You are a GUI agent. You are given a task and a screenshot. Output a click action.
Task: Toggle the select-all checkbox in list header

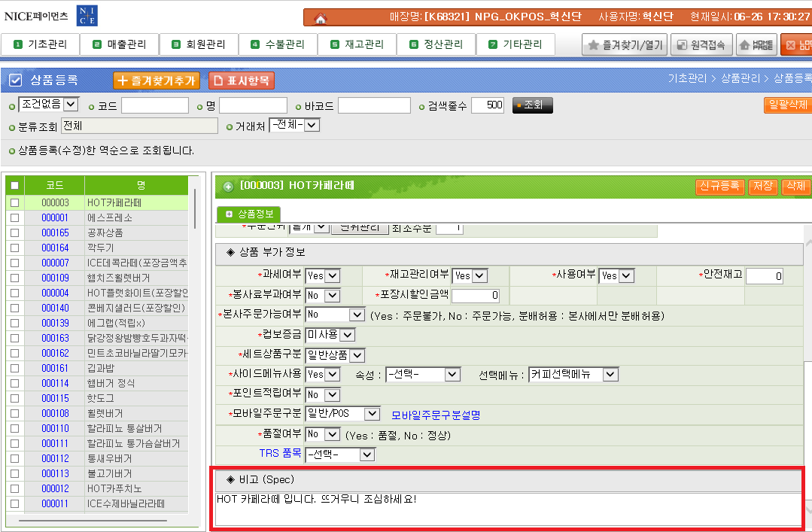[14, 185]
